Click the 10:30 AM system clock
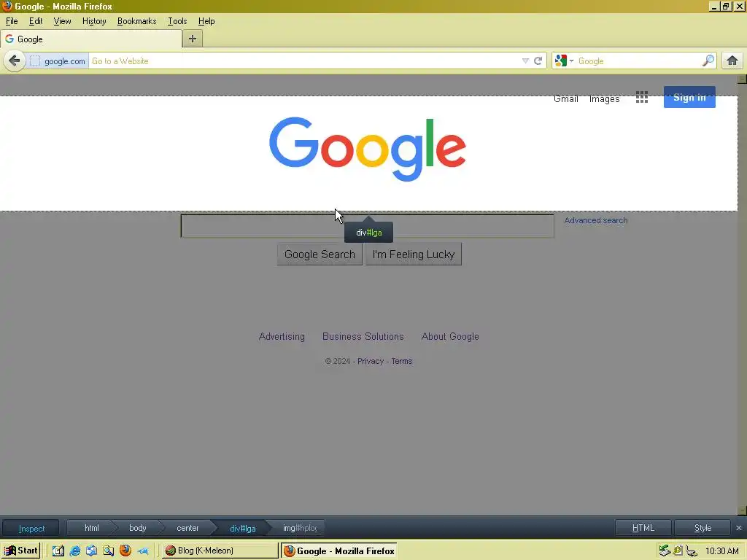The width and height of the screenshot is (747, 560). (x=721, y=551)
